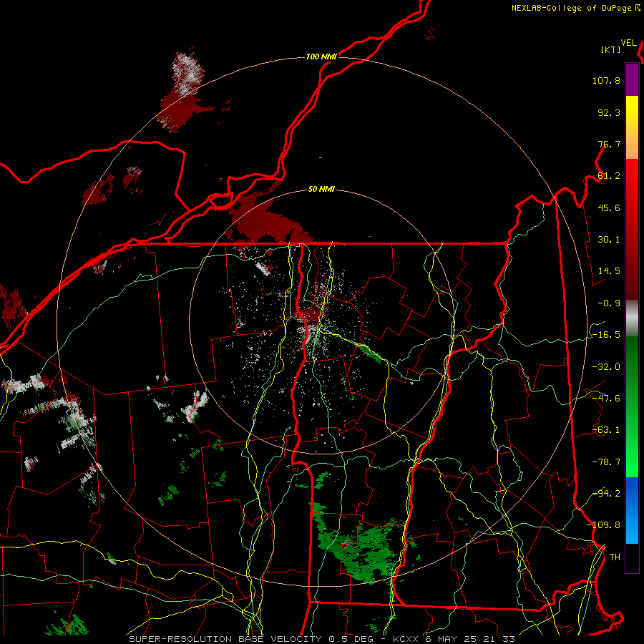Click the -16.5 scale value
This screenshot has width=644, height=644.
pyautogui.click(x=606, y=335)
